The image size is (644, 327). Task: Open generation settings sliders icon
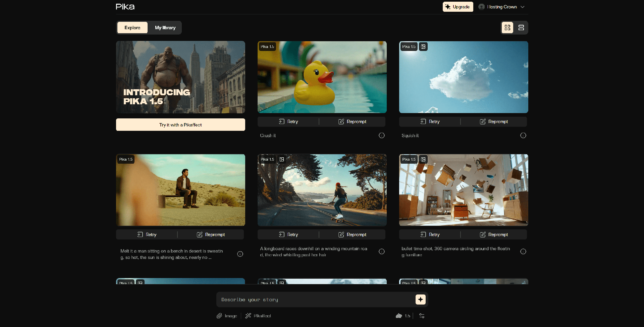pyautogui.click(x=422, y=316)
